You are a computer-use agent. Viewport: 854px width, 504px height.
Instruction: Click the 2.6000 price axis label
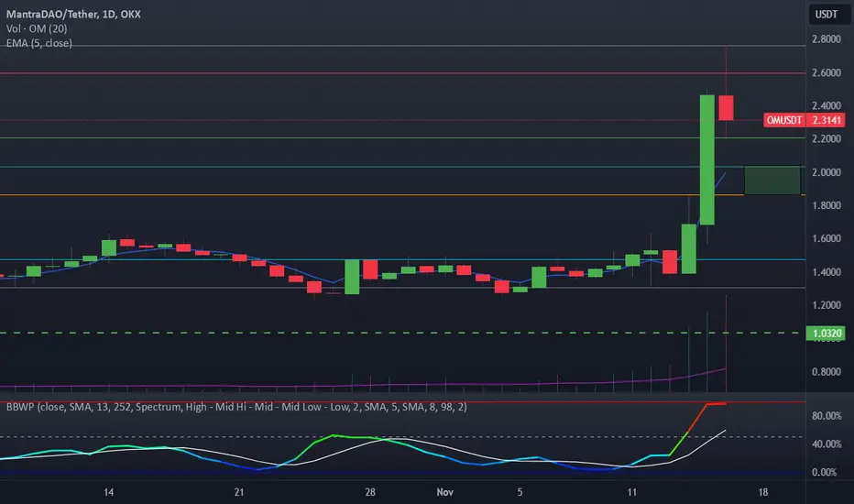point(827,72)
